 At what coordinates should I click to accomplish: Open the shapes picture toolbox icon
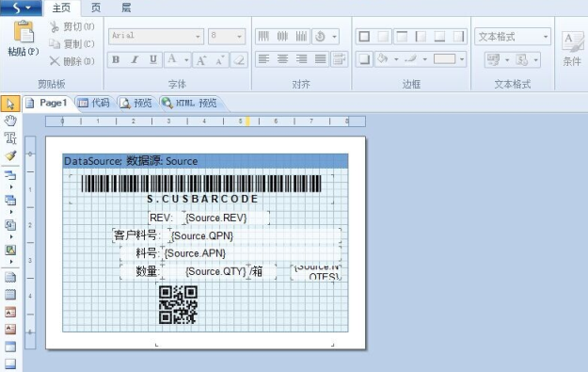pyautogui.click(x=10, y=250)
